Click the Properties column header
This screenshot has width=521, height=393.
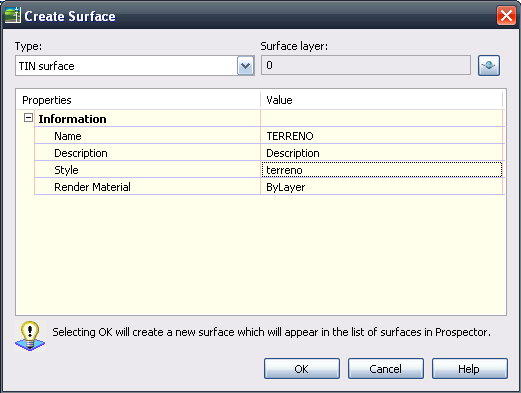[x=138, y=100]
